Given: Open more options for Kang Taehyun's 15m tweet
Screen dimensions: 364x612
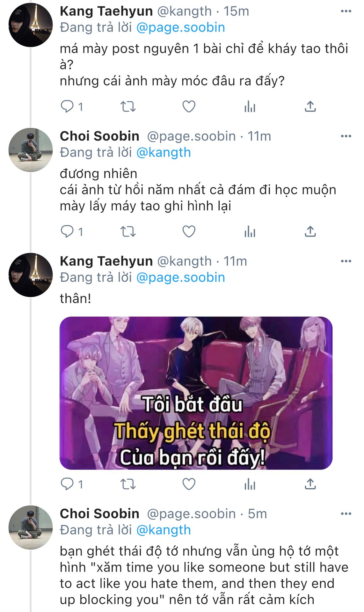Looking at the screenshot, I should coord(346,11).
